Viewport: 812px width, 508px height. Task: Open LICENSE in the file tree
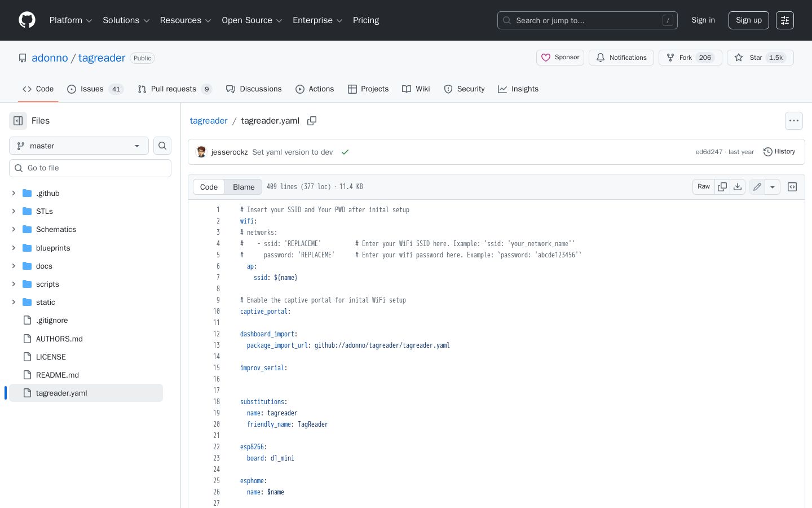click(x=51, y=357)
